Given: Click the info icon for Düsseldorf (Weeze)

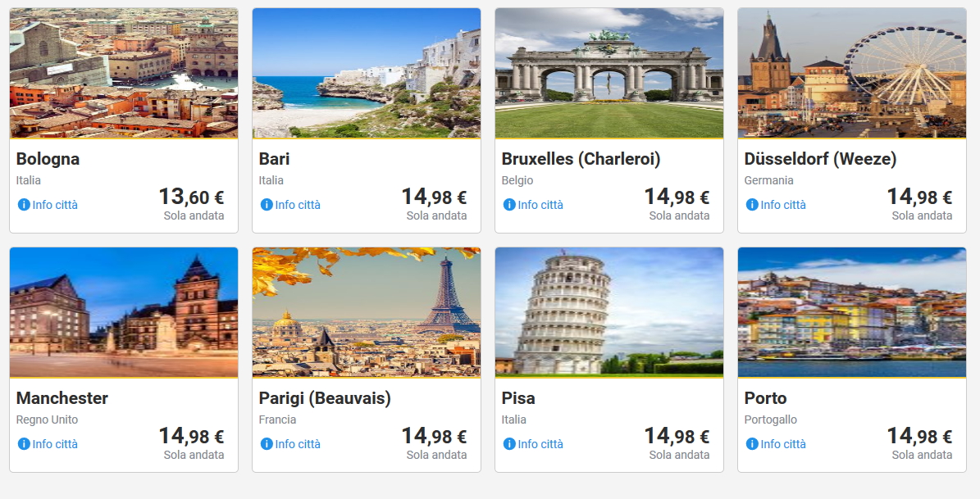Looking at the screenshot, I should point(752,205).
